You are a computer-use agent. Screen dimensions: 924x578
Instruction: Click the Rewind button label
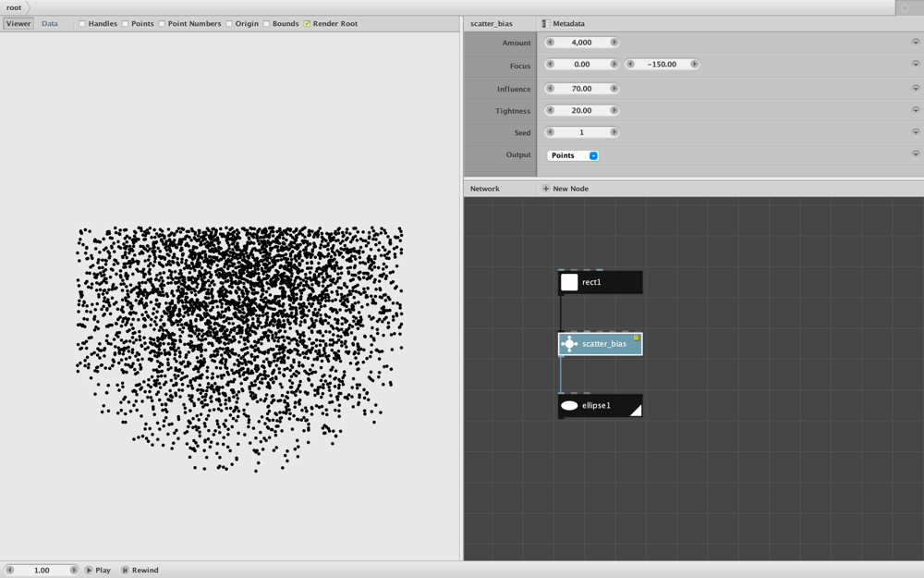pos(145,571)
